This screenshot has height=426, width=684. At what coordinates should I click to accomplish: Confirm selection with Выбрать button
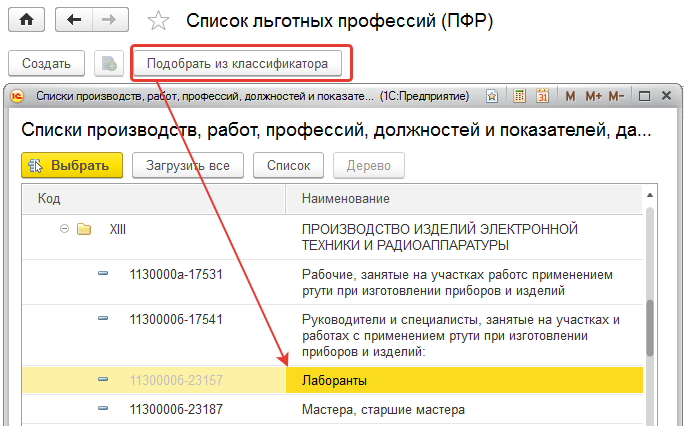(72, 165)
